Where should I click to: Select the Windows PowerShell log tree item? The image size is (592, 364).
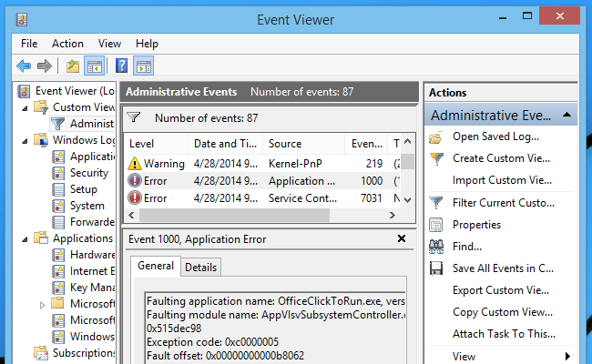pyautogui.click(x=93, y=337)
